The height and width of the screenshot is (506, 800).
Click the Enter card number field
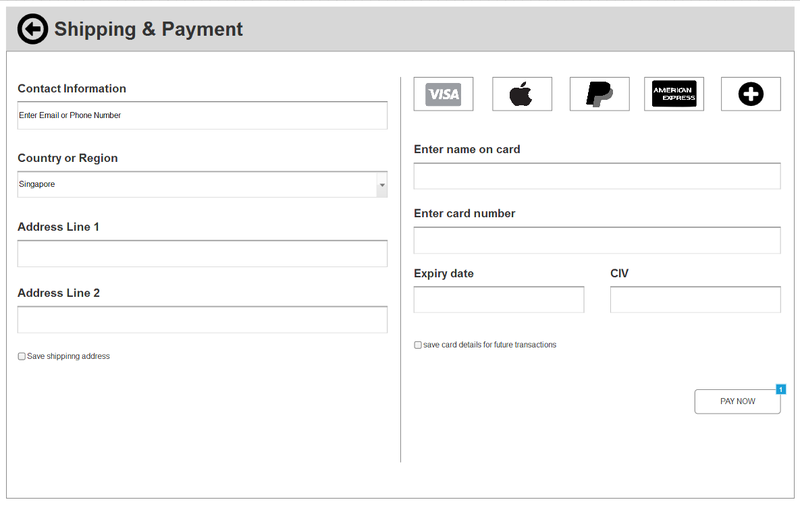[x=597, y=241]
